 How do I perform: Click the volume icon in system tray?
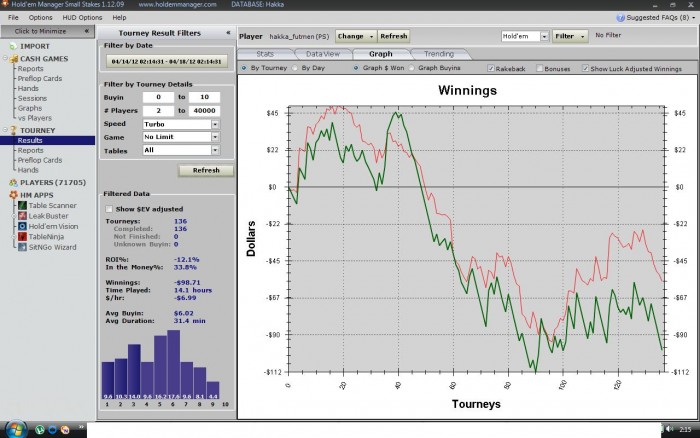coord(669,429)
